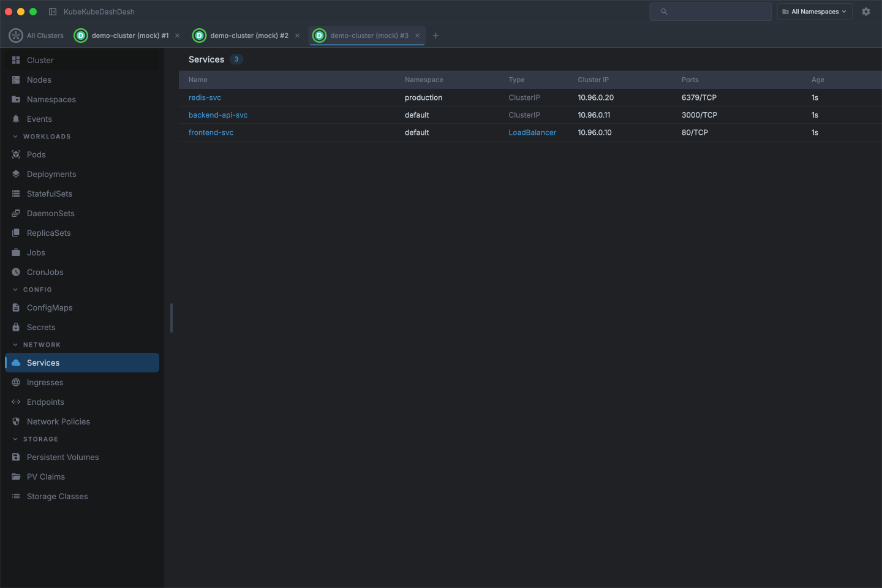Click the Nodes sidebar icon
882x588 pixels.
point(16,80)
